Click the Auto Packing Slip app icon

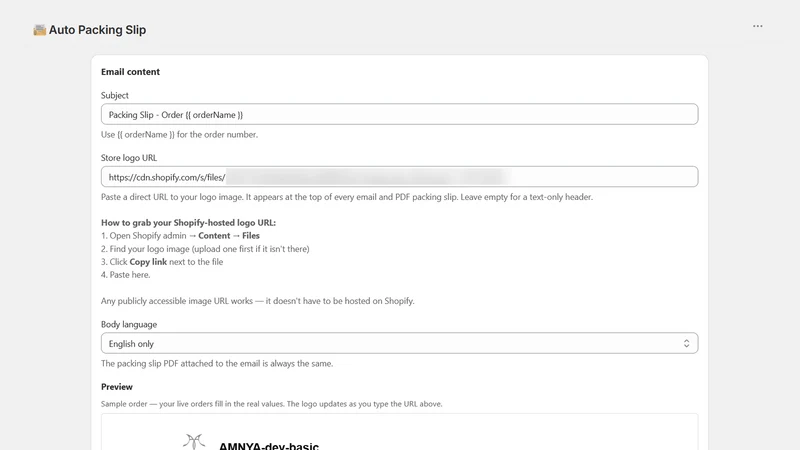tap(39, 30)
